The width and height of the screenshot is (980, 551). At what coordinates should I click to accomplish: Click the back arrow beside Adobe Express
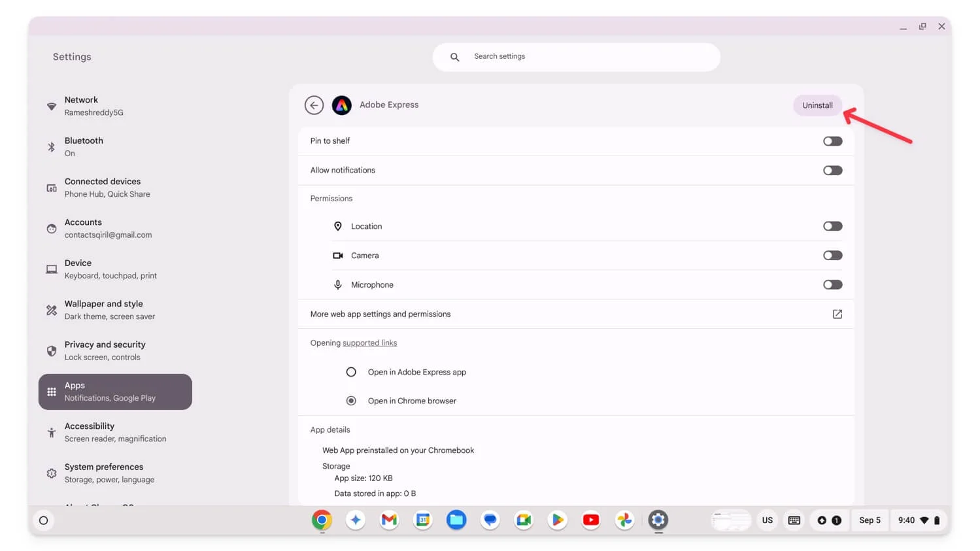[314, 105]
